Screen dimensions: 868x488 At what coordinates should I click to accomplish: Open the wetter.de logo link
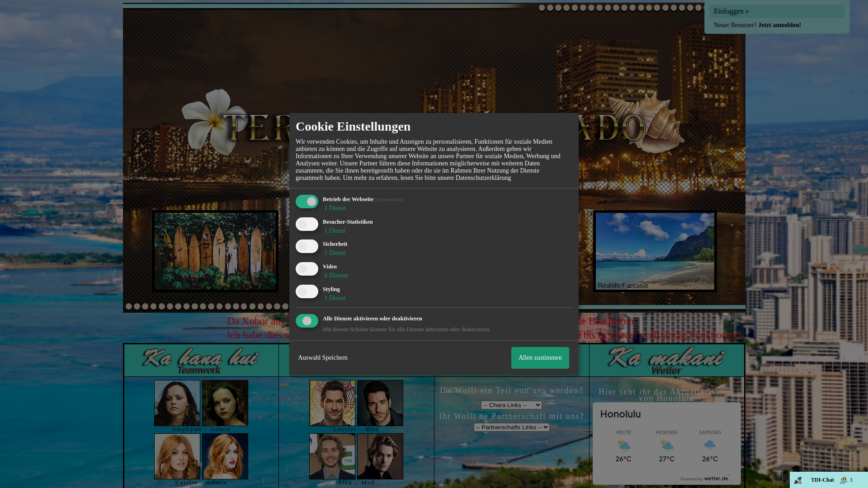(x=717, y=478)
